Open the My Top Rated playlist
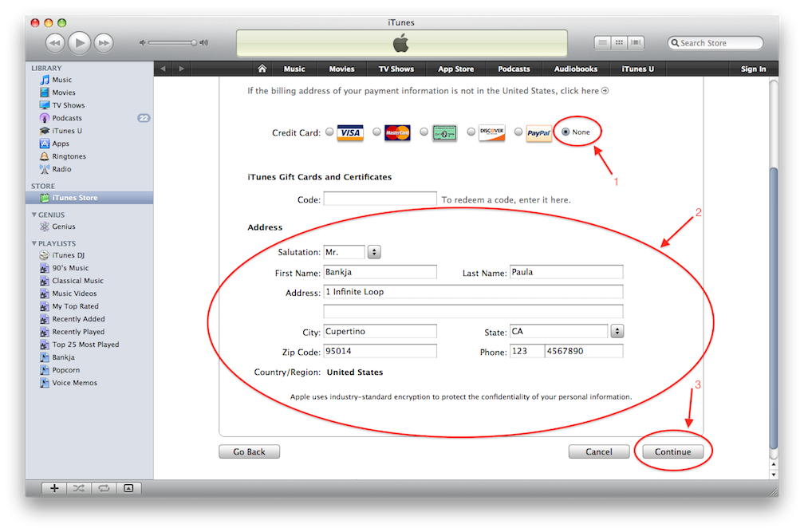Image resolution: width=804 pixels, height=532 pixels. (x=89, y=306)
